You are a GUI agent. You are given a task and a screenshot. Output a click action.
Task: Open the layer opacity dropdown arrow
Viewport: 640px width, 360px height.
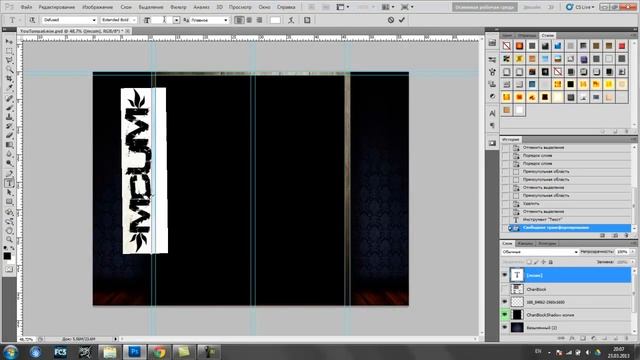633,252
